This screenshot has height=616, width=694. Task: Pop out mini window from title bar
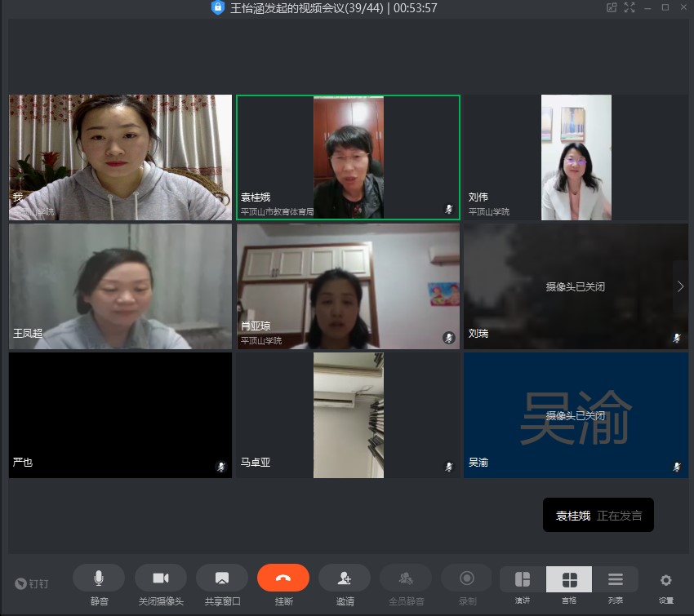point(612,7)
